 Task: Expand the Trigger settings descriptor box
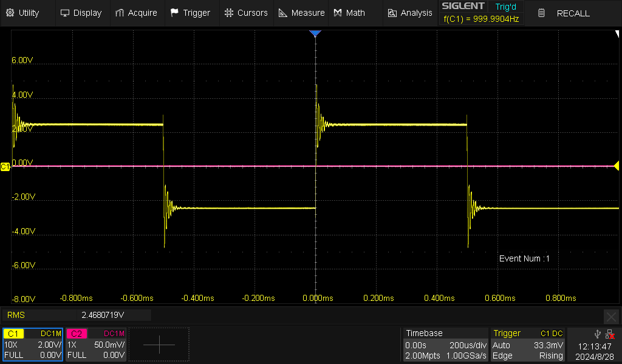528,344
